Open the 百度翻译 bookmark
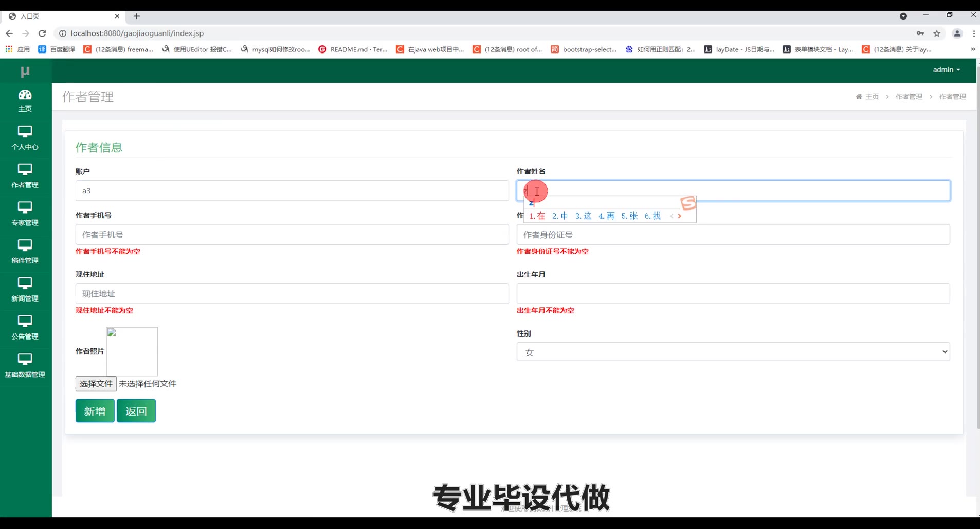980x529 pixels. coord(57,49)
